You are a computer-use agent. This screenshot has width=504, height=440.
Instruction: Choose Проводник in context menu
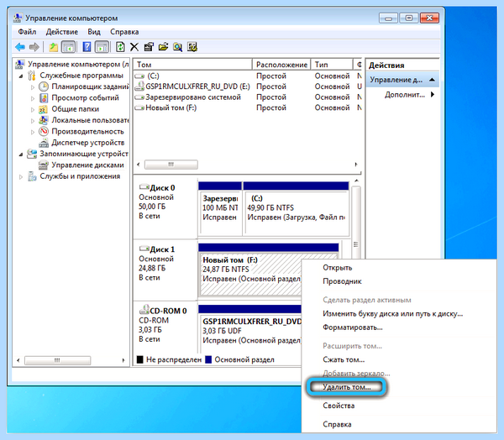(342, 281)
